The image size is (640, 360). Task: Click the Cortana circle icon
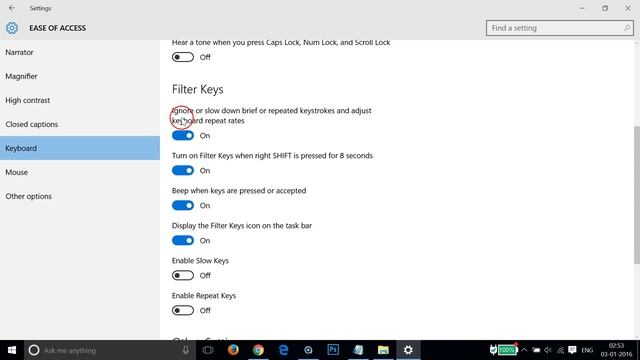(x=34, y=350)
